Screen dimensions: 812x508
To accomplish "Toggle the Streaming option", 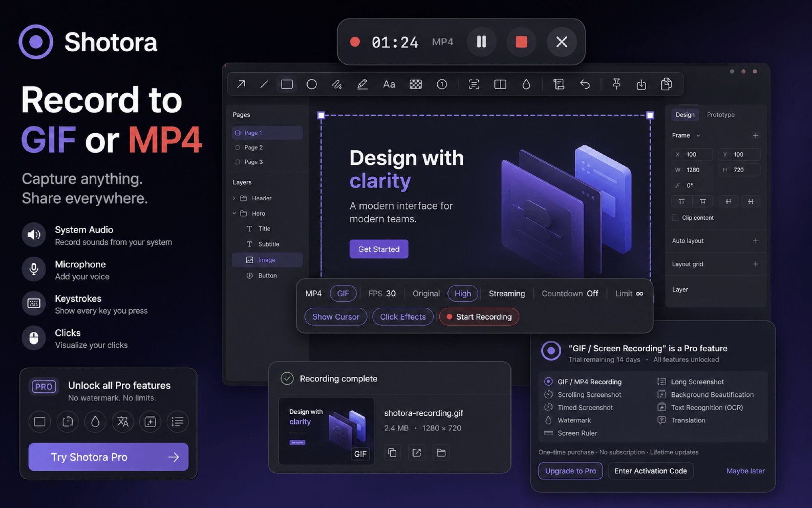I will pos(507,293).
